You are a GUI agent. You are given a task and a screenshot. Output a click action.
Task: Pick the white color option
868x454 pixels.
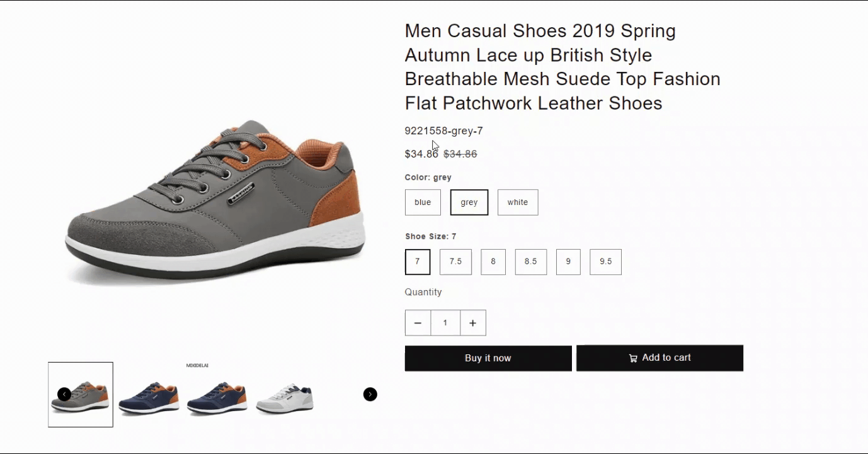518,202
